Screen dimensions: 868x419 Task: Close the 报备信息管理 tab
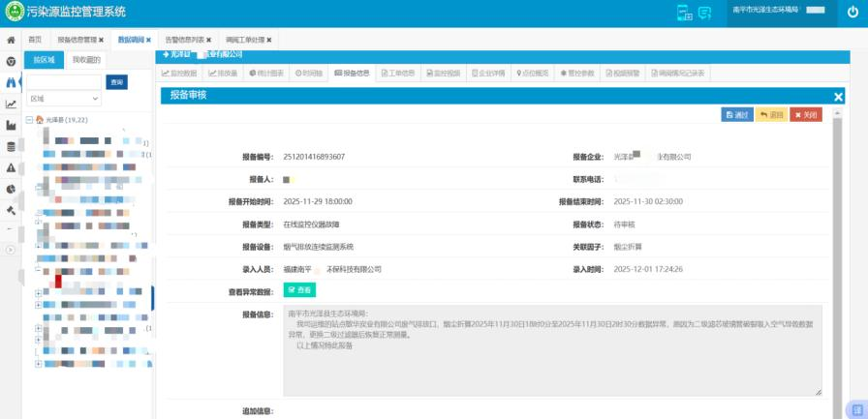[x=102, y=41]
